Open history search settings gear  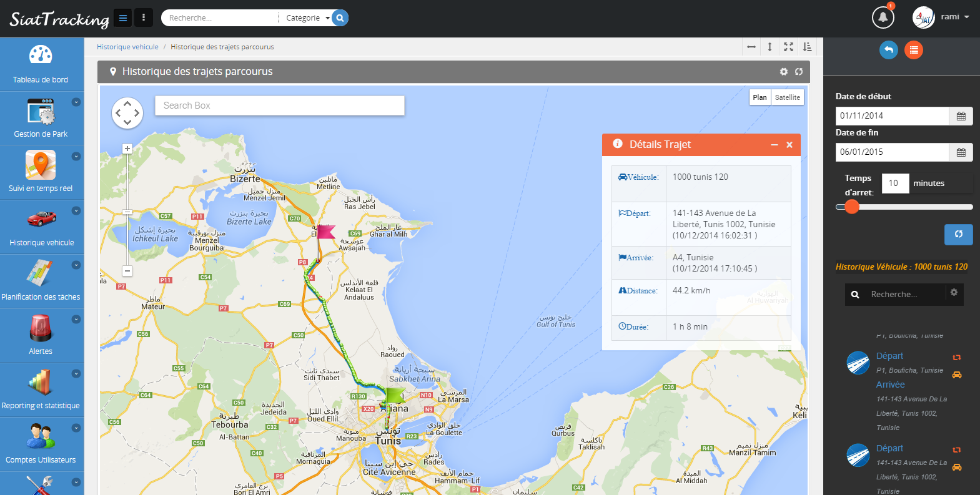point(954,292)
